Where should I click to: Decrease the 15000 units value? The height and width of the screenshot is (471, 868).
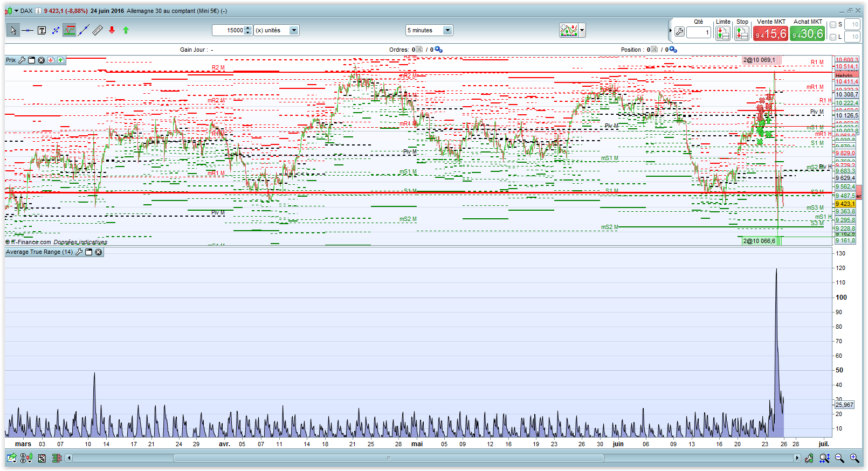[248, 33]
